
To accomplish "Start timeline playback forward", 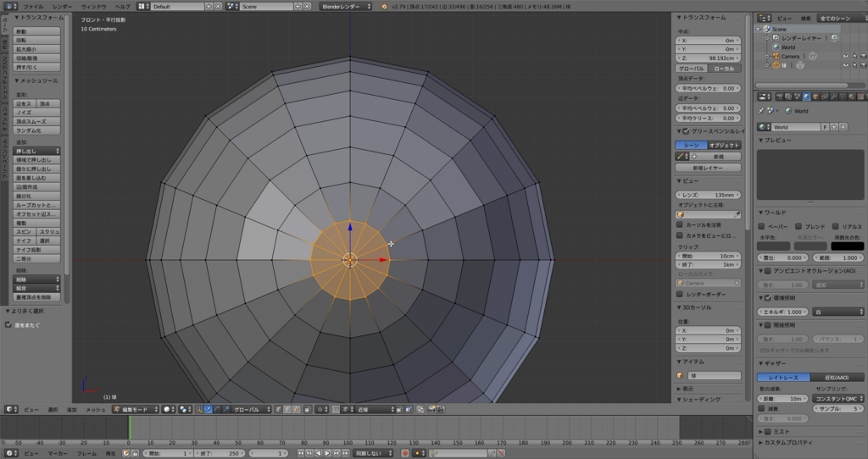I will click(x=327, y=453).
